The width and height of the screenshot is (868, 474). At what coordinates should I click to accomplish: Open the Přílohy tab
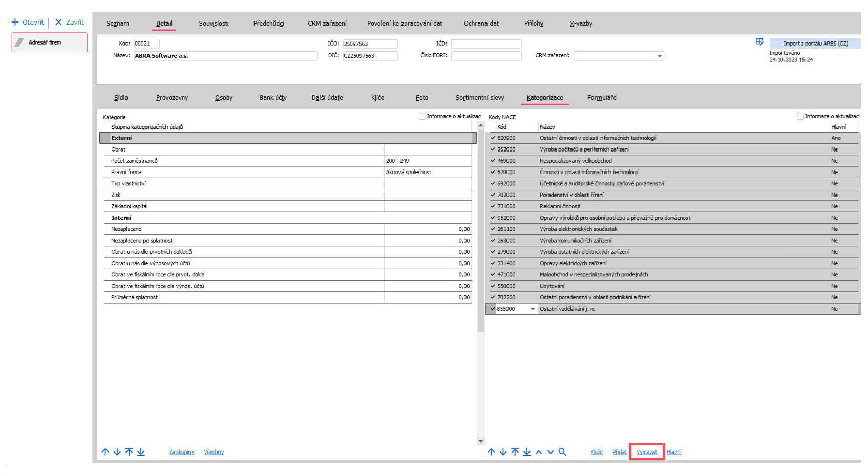[534, 24]
